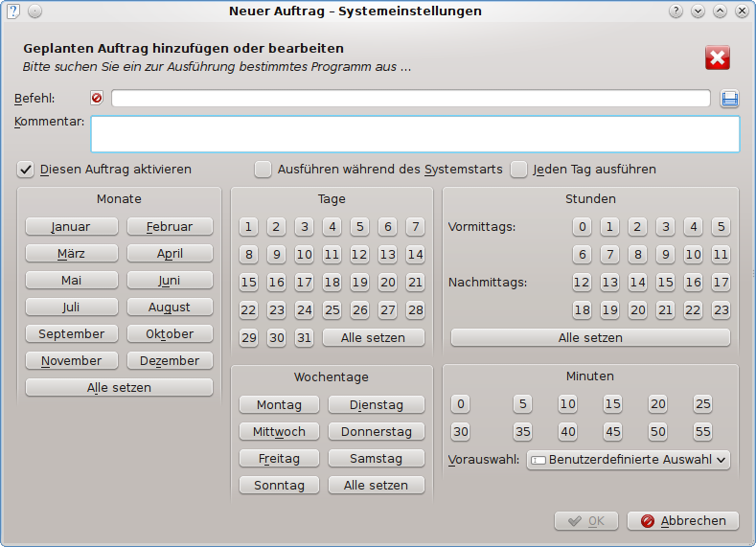
Task: Click the red prohibited icon beside Befehl
Action: (x=97, y=99)
